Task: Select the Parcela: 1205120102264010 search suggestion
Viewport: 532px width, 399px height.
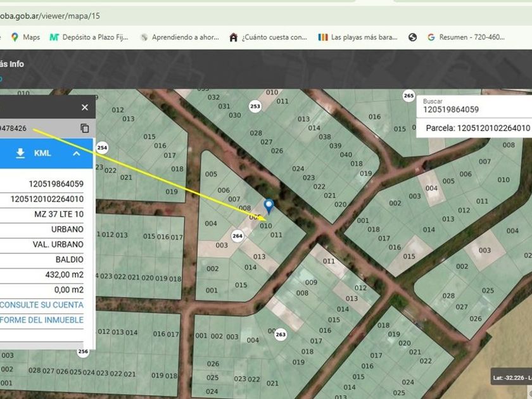Action: 478,128
